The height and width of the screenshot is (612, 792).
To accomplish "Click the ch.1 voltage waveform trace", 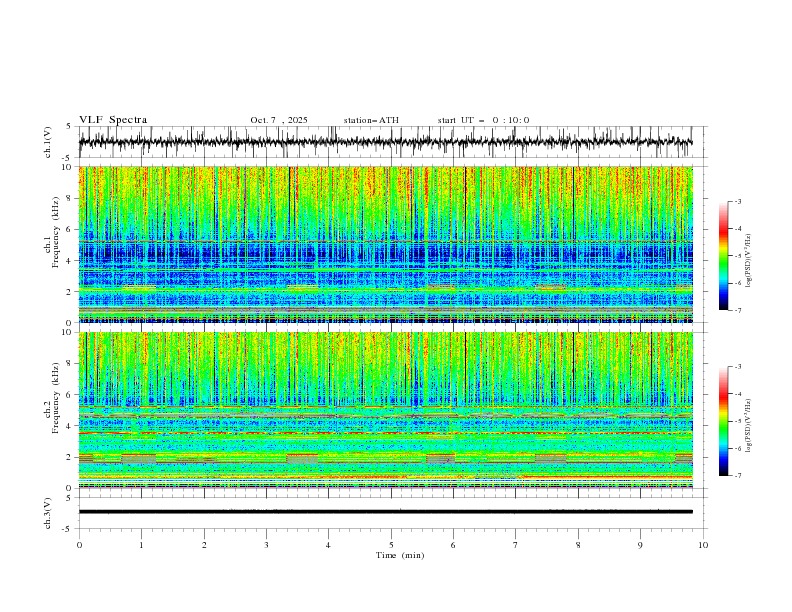I will (x=385, y=142).
